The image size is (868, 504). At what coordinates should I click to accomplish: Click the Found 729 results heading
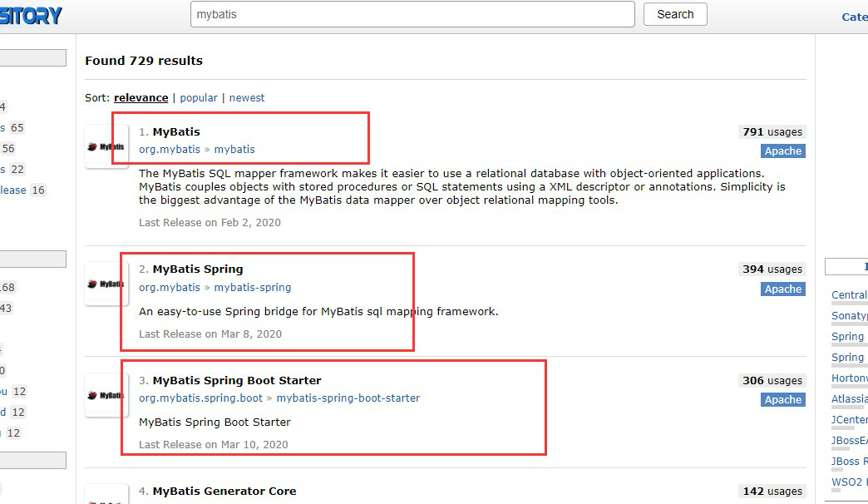pyautogui.click(x=144, y=61)
